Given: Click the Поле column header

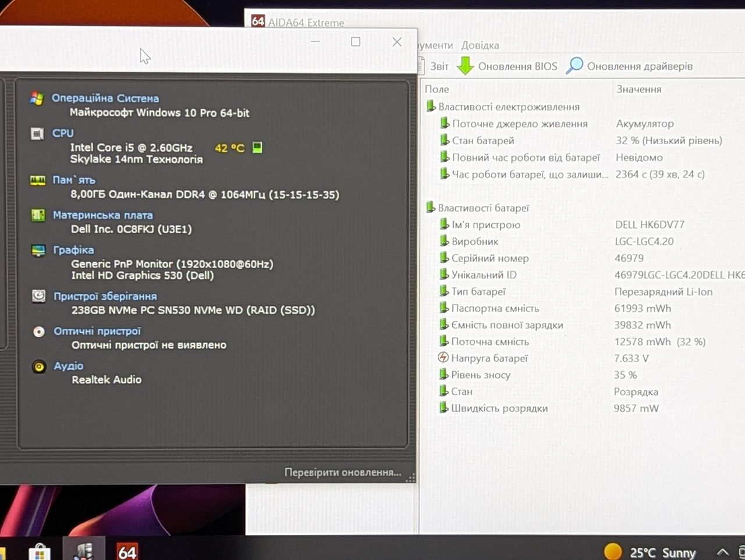Looking at the screenshot, I should tap(437, 90).
